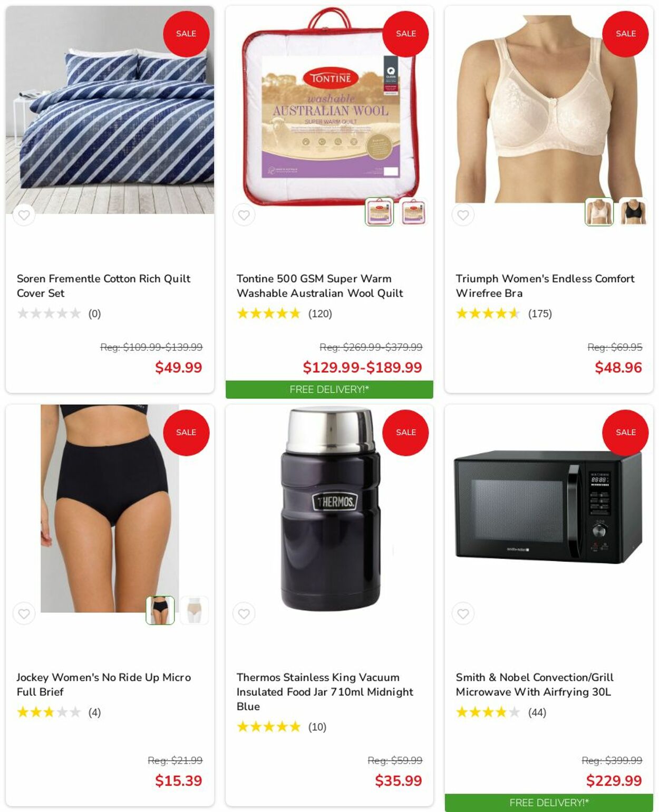Add Tontine wool quilt to wishlist heart
Viewport: 659px width, 812px height.
pos(244,215)
